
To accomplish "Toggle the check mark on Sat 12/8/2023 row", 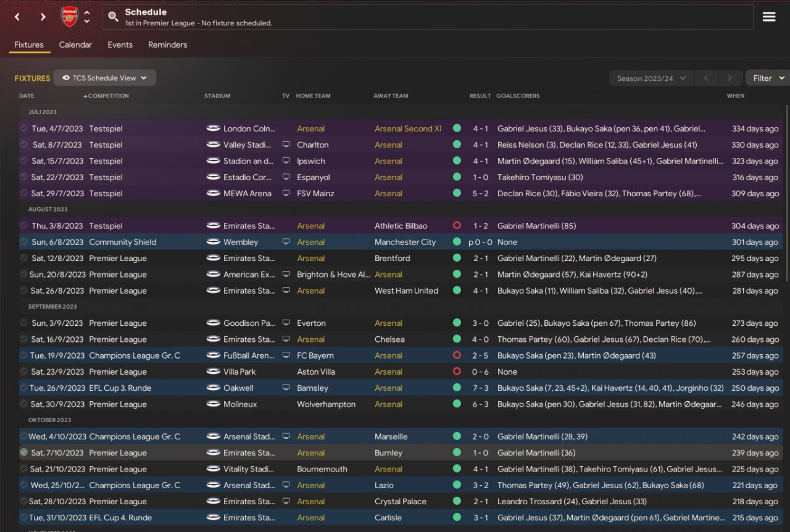I will (24, 258).
